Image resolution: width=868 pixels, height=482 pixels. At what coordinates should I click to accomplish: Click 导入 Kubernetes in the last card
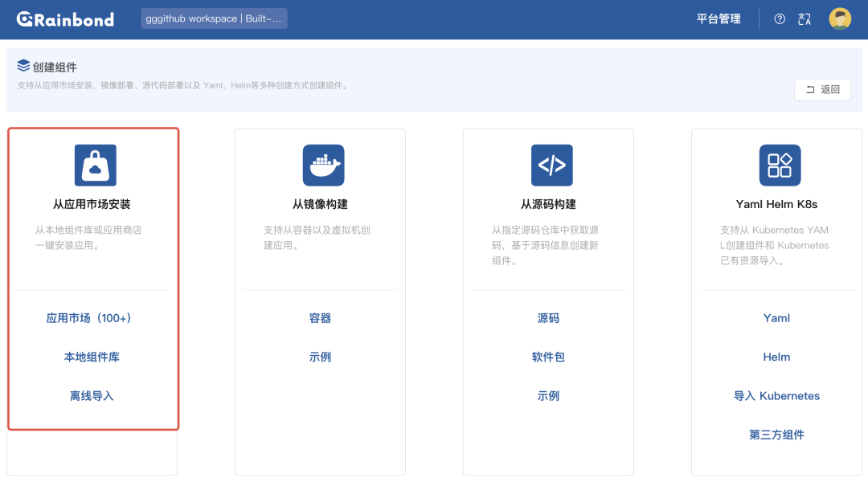point(776,395)
